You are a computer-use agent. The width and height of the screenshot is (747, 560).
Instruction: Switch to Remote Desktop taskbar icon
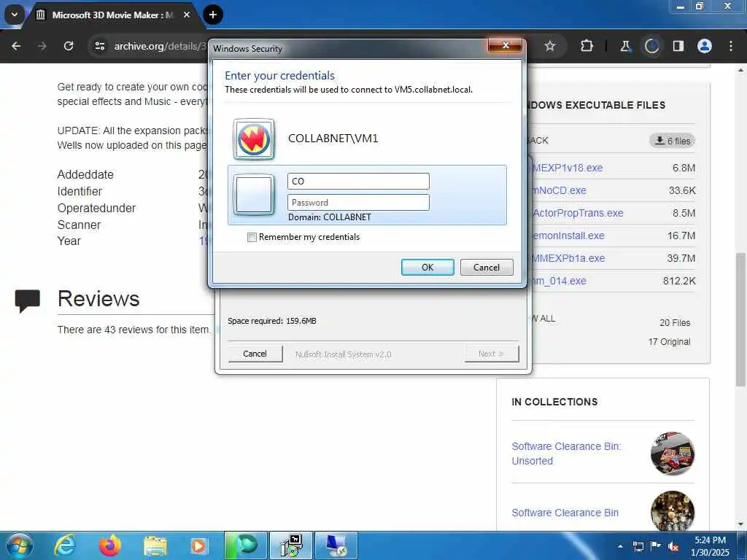tap(336, 545)
